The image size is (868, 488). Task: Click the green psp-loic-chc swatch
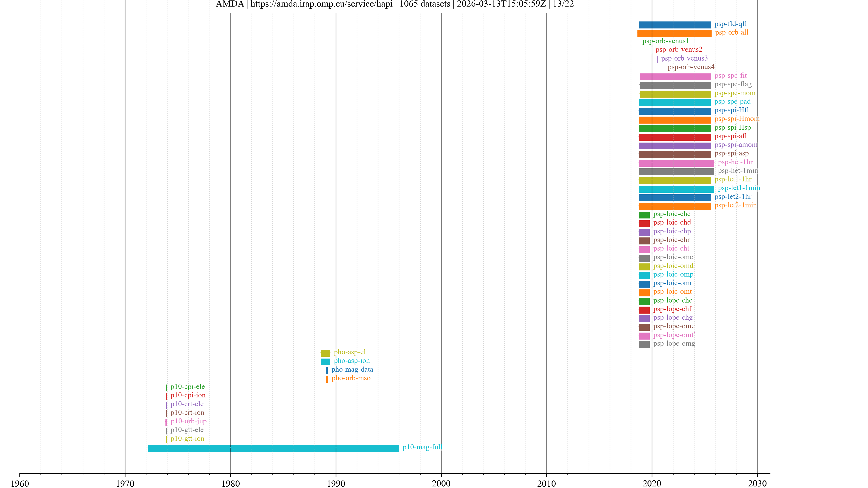(x=644, y=215)
